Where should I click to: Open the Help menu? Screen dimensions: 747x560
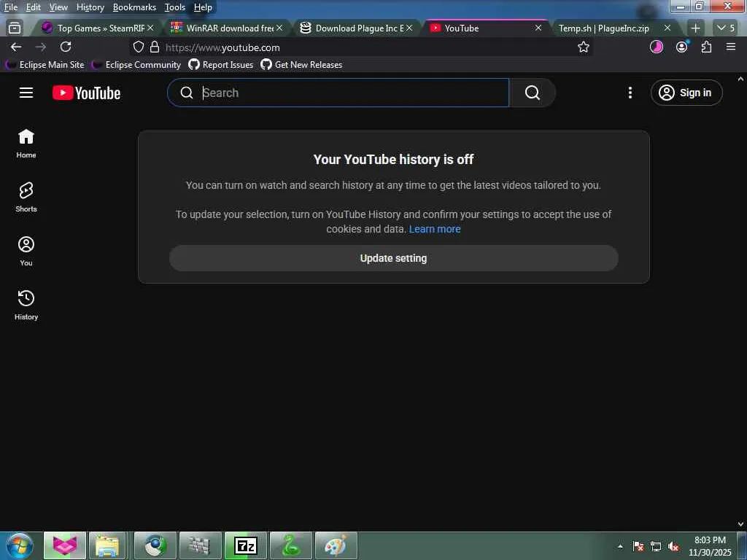click(203, 7)
